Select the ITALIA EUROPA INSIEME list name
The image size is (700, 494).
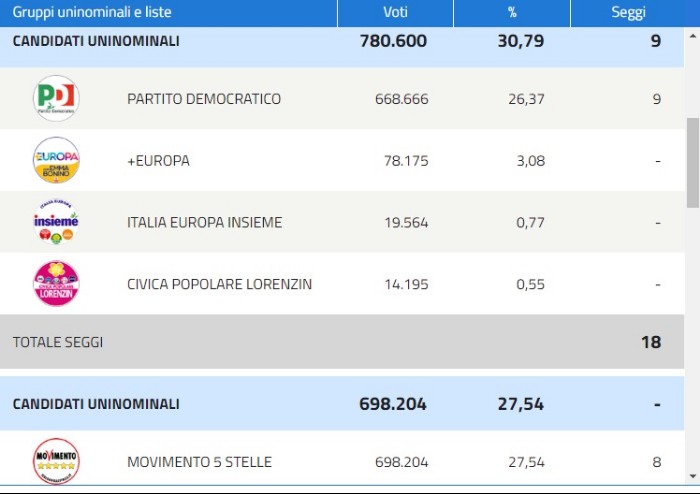coord(204,223)
